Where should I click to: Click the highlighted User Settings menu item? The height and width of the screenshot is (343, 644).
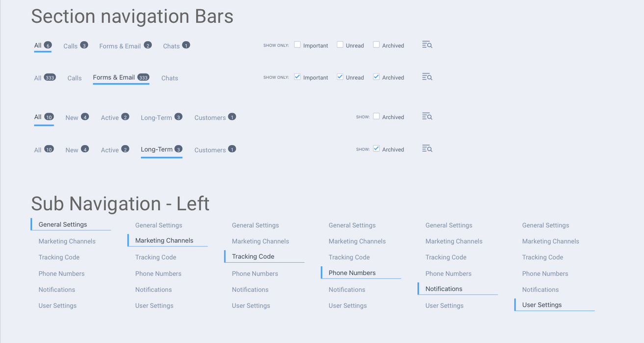[x=542, y=305]
